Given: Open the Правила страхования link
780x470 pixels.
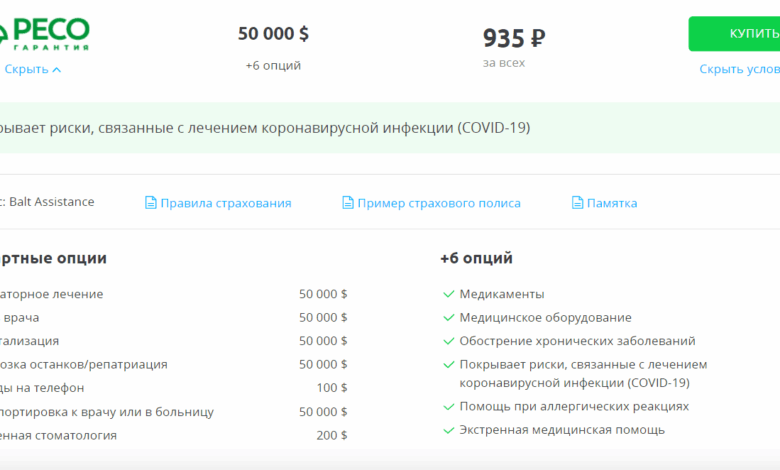Looking at the screenshot, I should click(226, 203).
